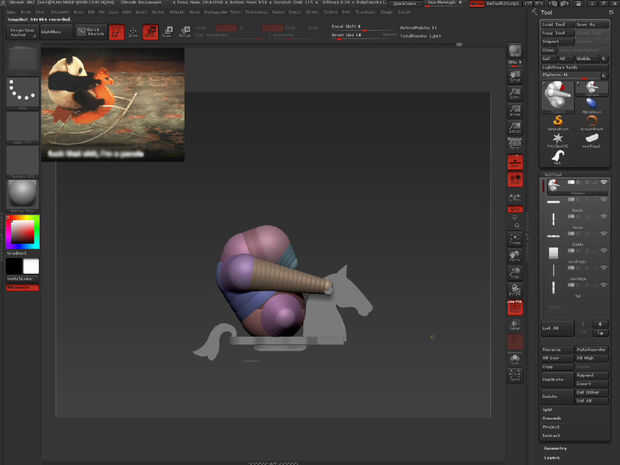
Task: Choose the PolyMesh3D star tool
Action: (559, 139)
